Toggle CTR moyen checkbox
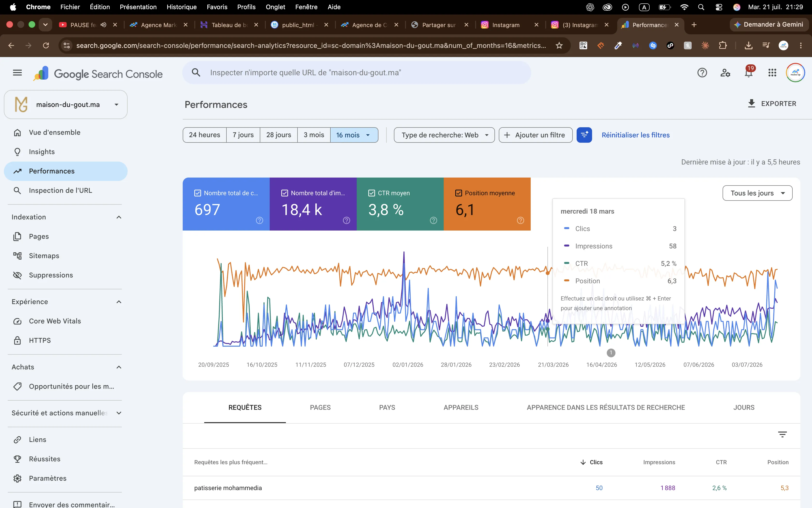Screen dimensions: 812x508 [x=371, y=193]
